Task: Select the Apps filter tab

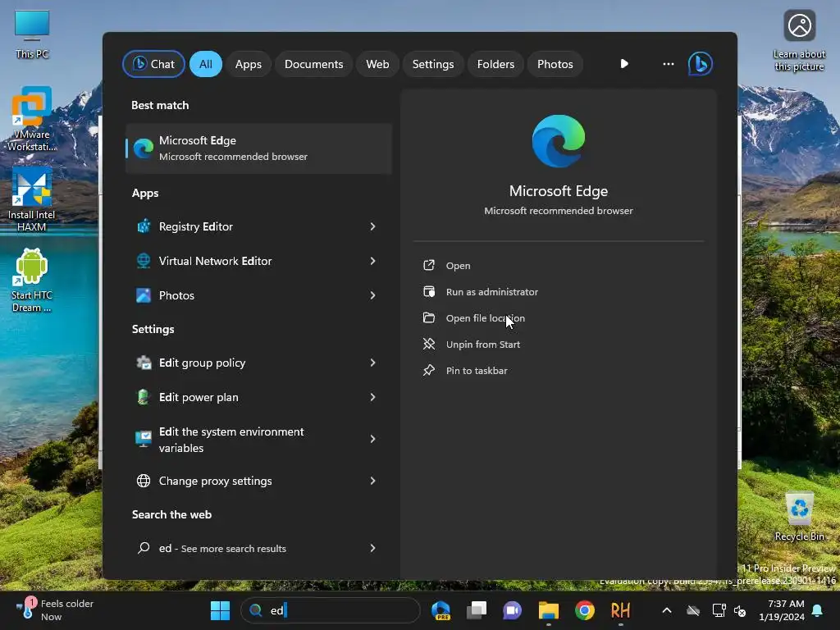Action: [248, 64]
